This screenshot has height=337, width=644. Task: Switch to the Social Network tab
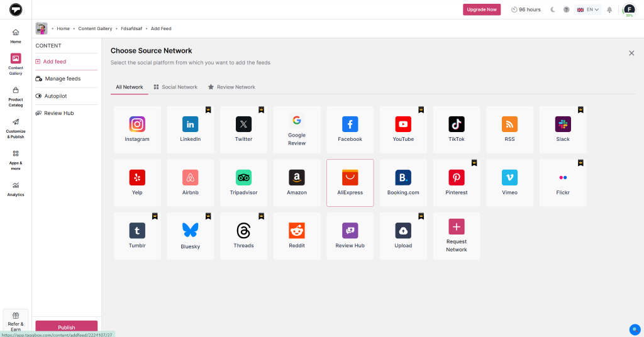click(175, 87)
